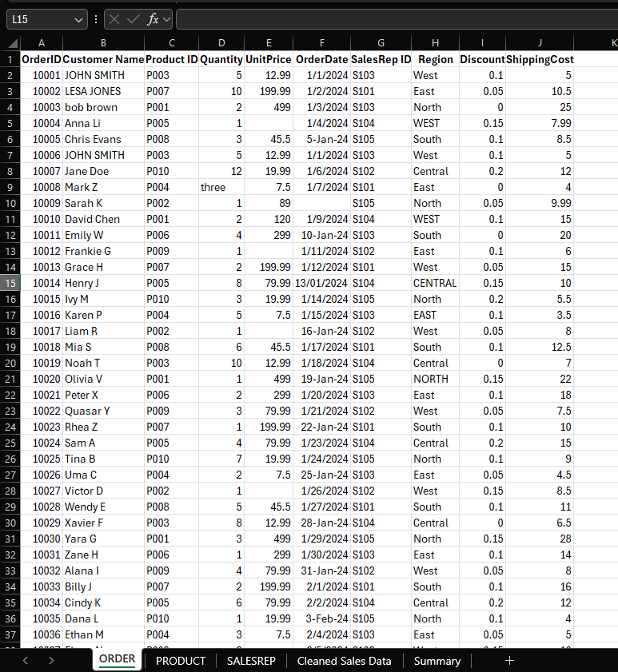Select the '5-Jan-24' date cell

tap(321, 139)
